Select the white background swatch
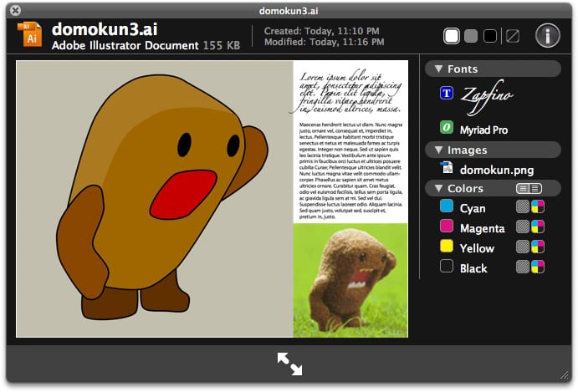This screenshot has height=392, width=578. point(452,36)
